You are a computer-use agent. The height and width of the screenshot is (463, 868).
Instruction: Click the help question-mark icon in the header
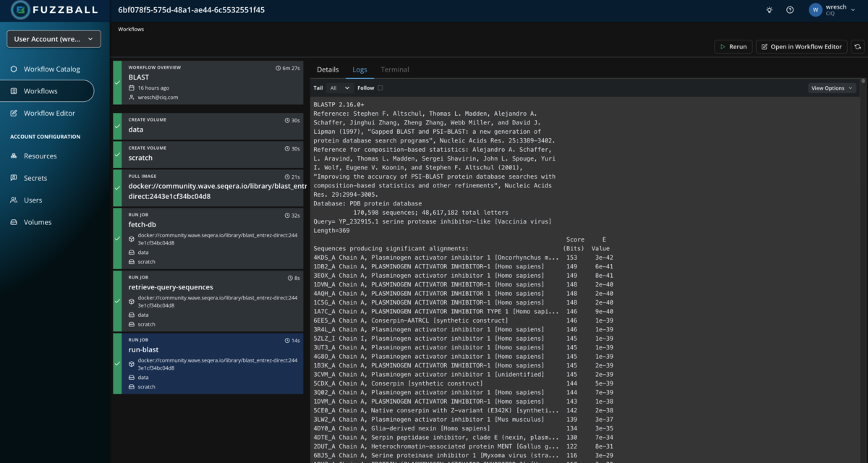(791, 10)
